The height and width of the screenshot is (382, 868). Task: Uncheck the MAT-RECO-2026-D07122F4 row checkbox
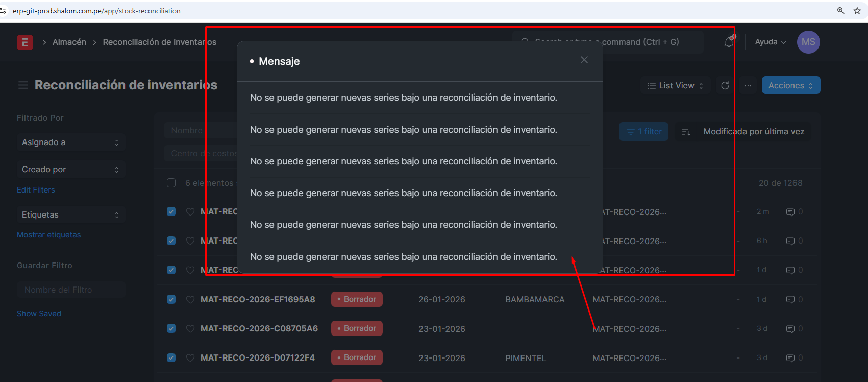(171, 357)
